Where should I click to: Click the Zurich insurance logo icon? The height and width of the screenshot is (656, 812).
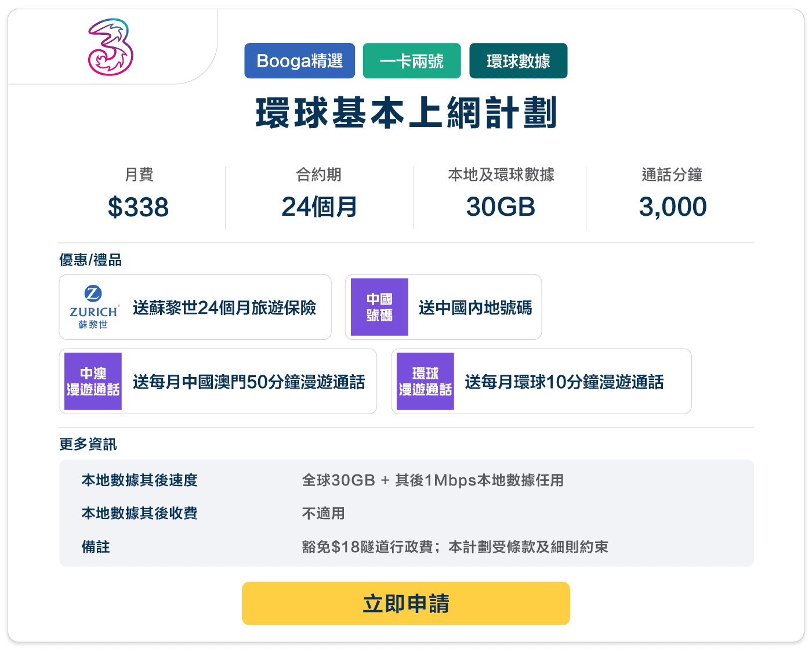(93, 307)
